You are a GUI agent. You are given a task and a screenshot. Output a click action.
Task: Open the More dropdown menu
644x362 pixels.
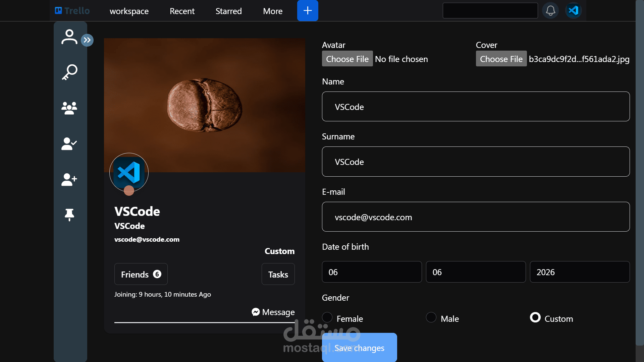(x=273, y=11)
